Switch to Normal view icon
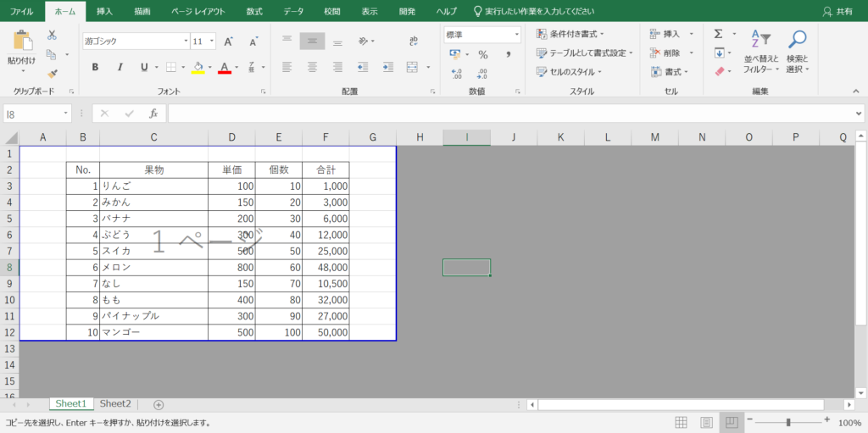Image resolution: width=868 pixels, height=433 pixels. pyautogui.click(x=682, y=422)
